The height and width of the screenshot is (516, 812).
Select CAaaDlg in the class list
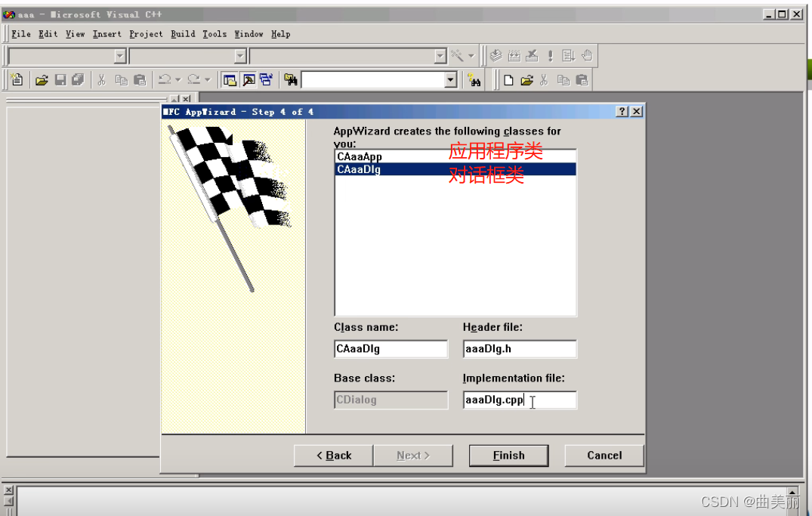455,169
